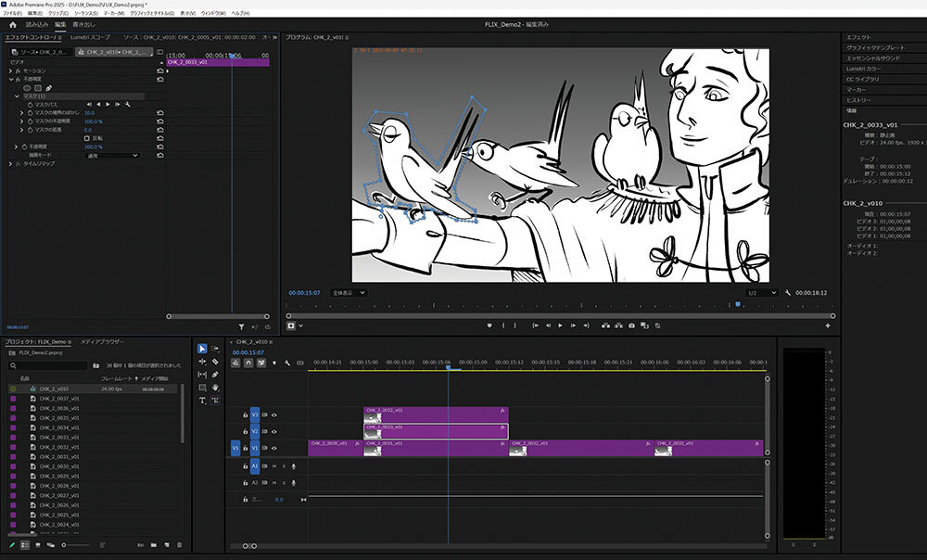Switch to the メディアブラウザー tab
The height and width of the screenshot is (560, 927).
coord(102,342)
